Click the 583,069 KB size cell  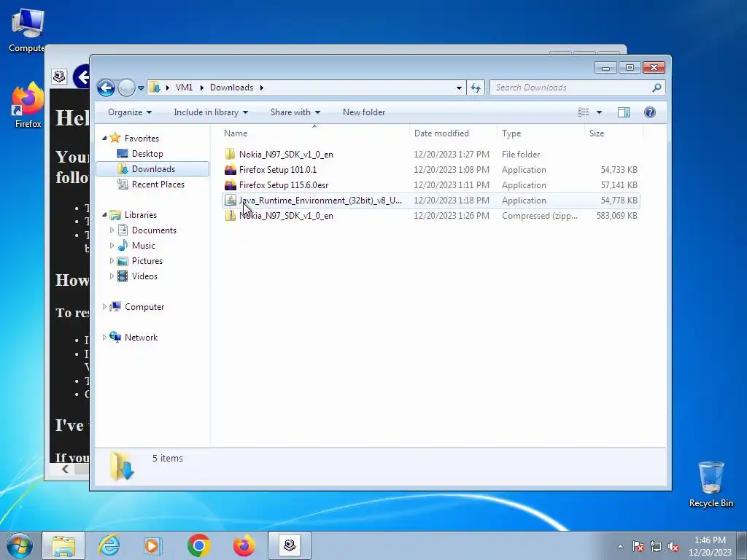click(x=616, y=216)
